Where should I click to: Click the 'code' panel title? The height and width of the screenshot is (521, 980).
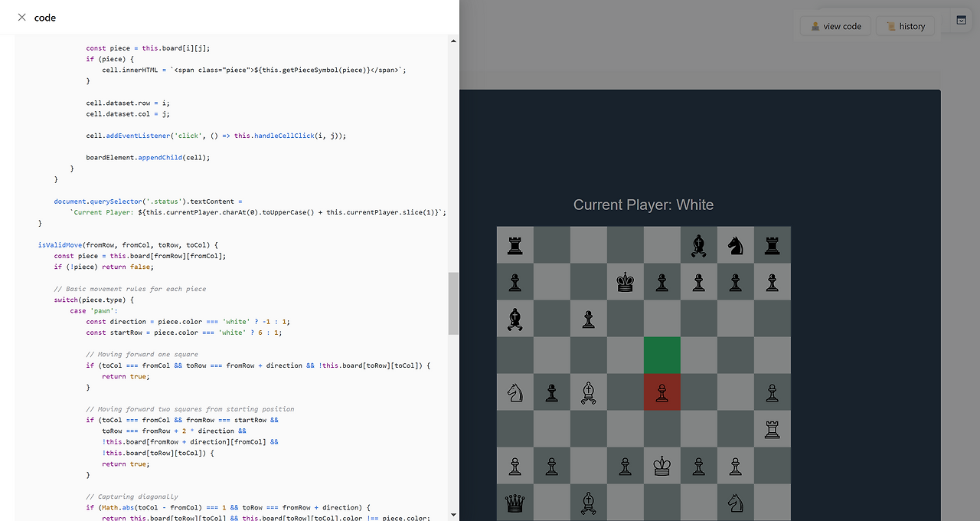click(x=45, y=18)
